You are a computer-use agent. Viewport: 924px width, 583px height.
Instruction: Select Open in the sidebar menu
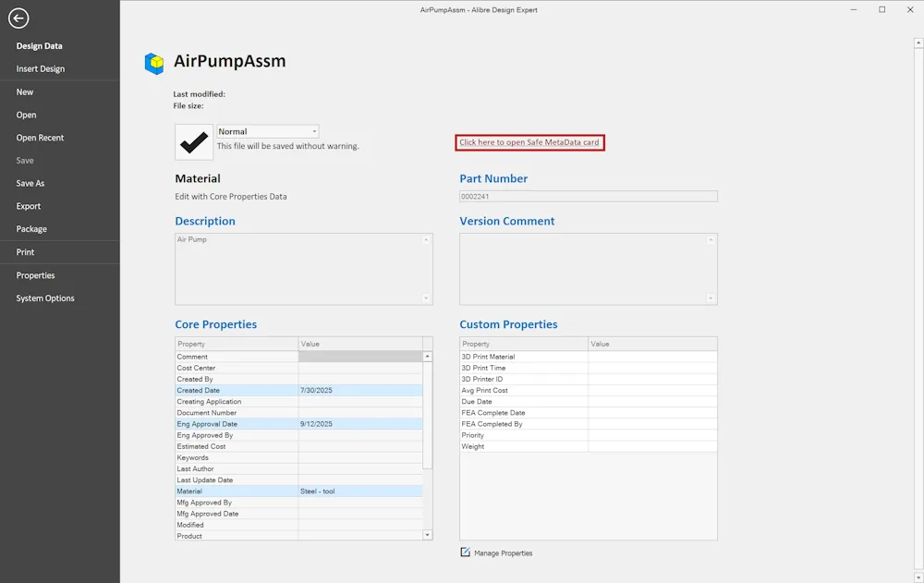(x=26, y=115)
